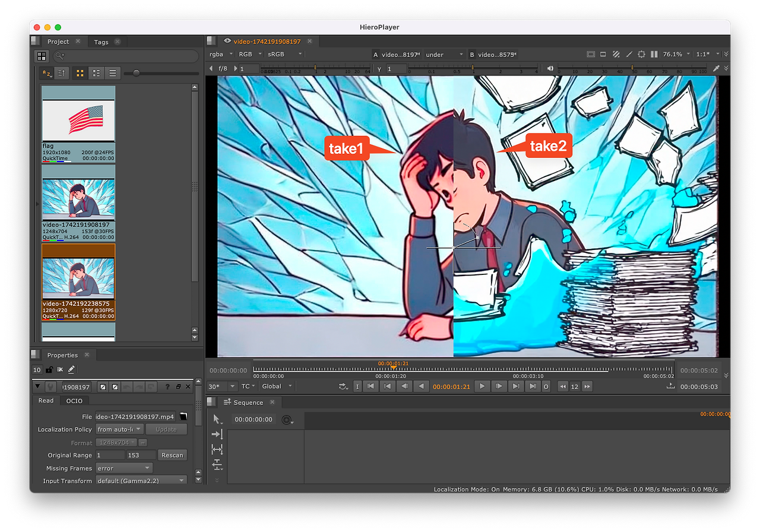
Task: Step forward one frame
Action: coord(499,387)
